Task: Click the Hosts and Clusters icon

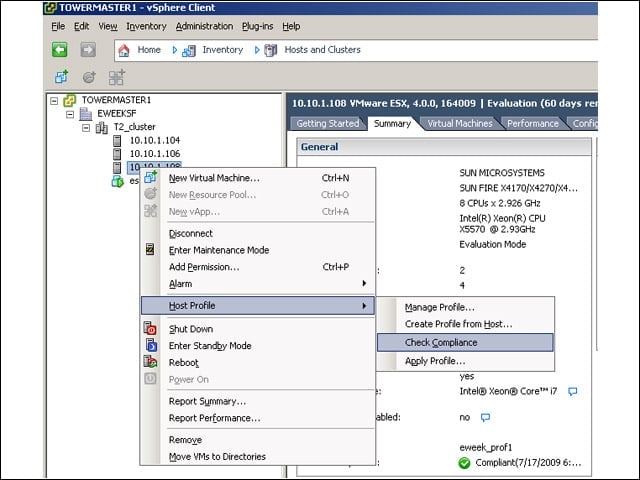Action: point(271,51)
